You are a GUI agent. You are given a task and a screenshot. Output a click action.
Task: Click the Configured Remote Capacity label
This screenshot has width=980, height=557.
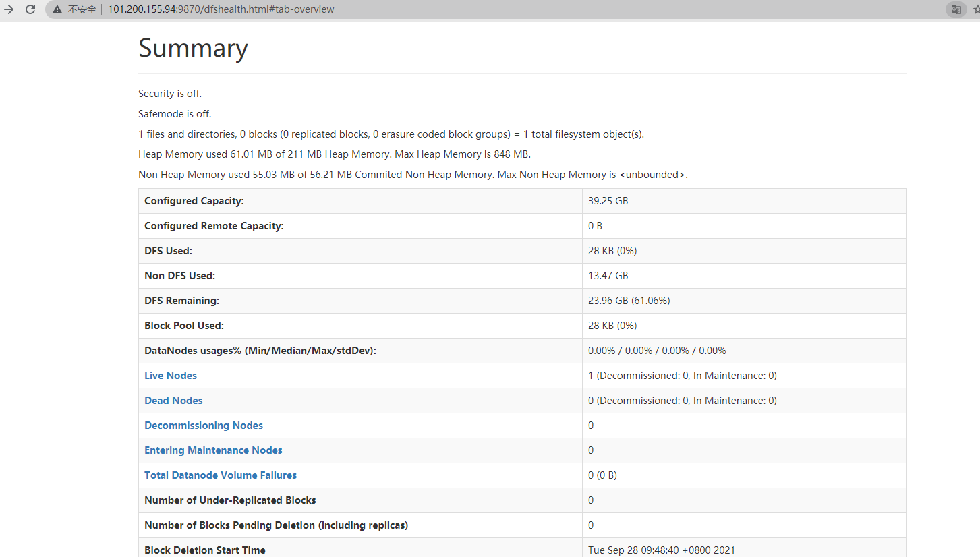click(x=214, y=226)
